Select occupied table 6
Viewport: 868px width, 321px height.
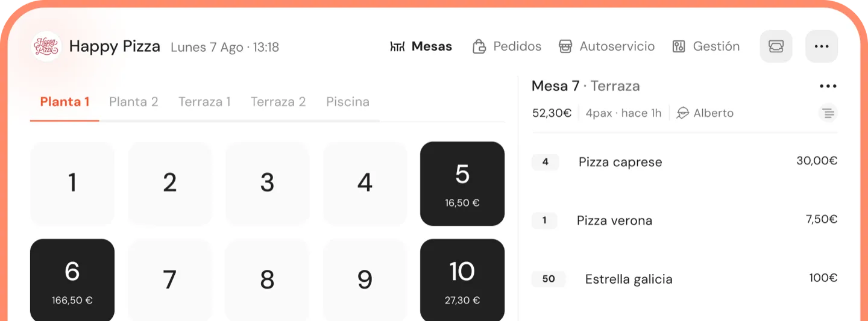point(72,280)
